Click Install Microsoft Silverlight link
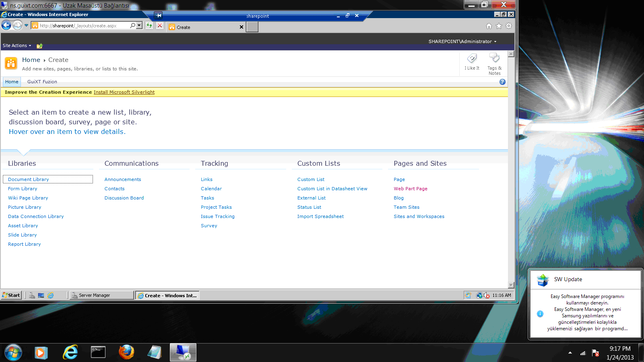 124,92
